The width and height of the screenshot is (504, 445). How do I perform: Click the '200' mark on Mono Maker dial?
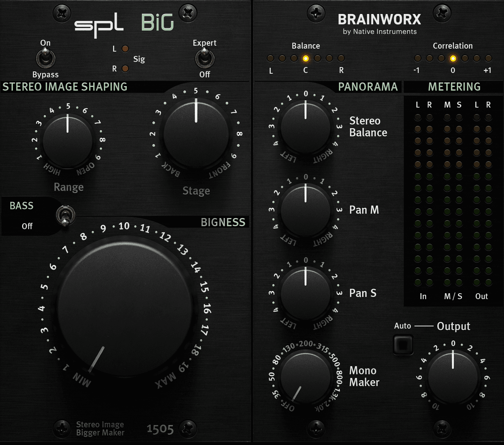point(306,344)
